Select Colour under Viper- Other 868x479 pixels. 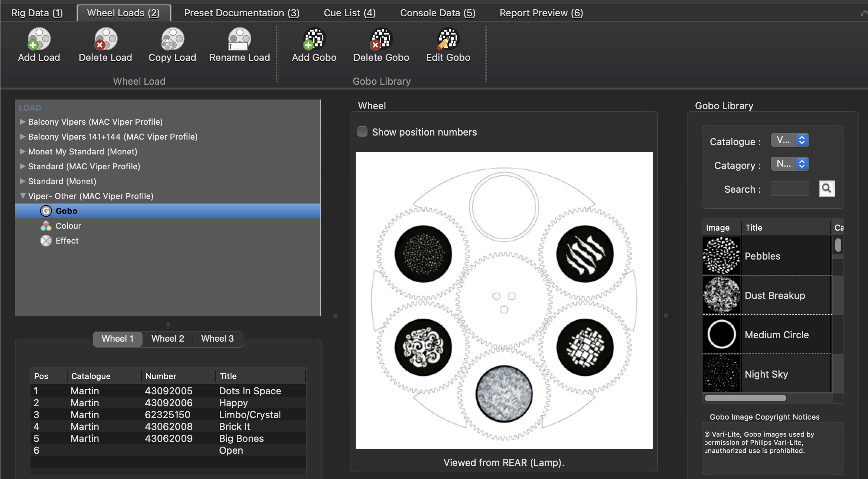point(68,226)
